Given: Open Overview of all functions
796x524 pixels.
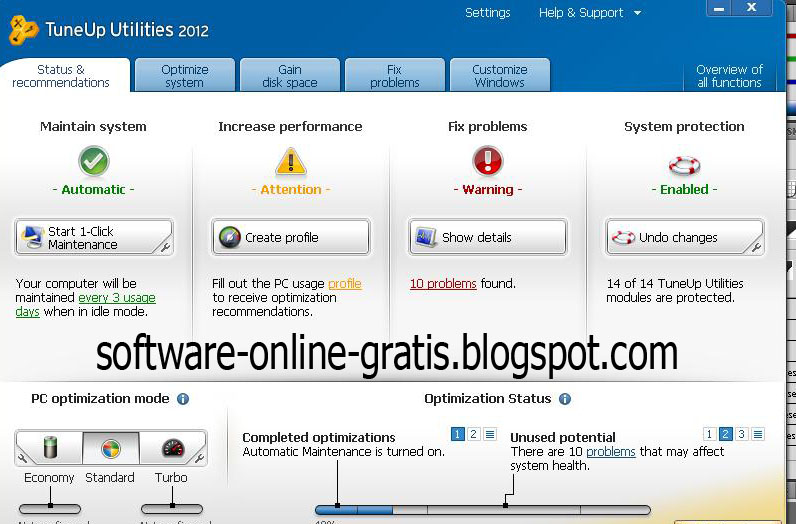Looking at the screenshot, I should pyautogui.click(x=729, y=76).
